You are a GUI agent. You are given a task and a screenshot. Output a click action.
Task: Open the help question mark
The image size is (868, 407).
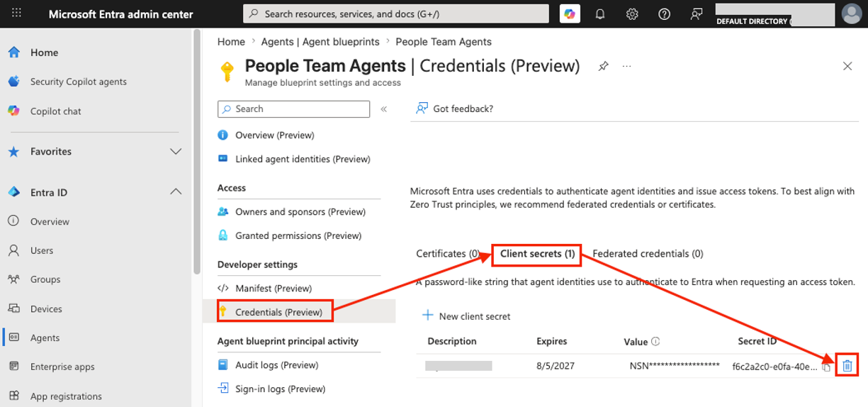(x=664, y=14)
